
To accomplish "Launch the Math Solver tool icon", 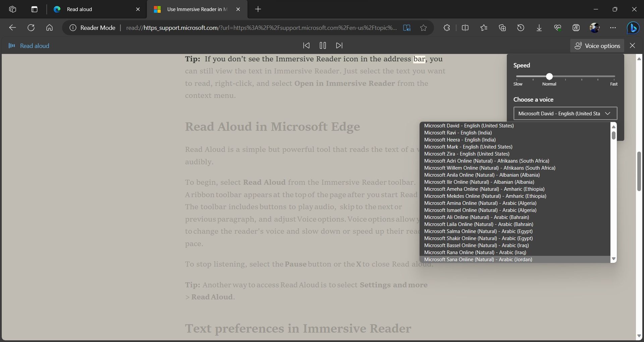I will click(x=576, y=28).
